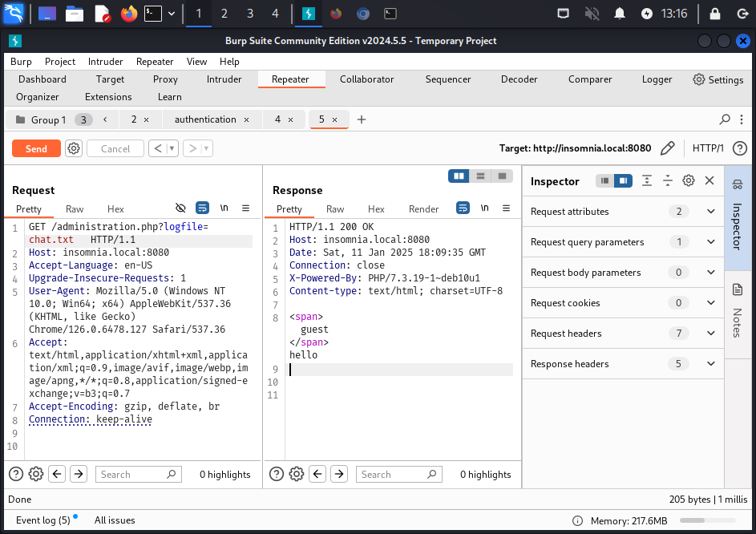Edit target with the pencil icon
The image size is (756, 534).
pos(667,148)
